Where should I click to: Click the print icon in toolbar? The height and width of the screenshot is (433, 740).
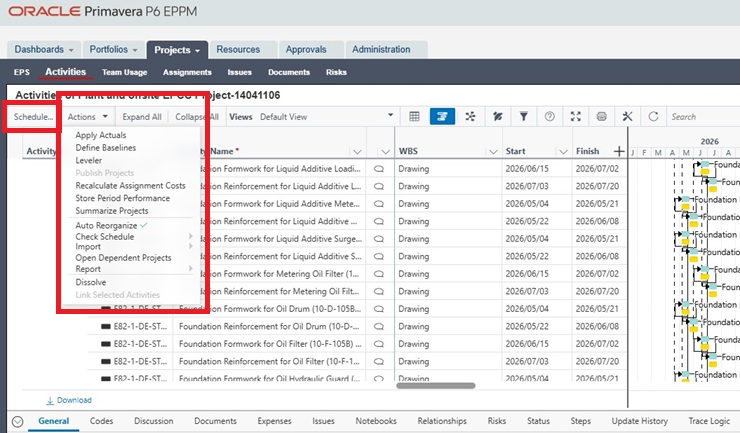pos(601,117)
